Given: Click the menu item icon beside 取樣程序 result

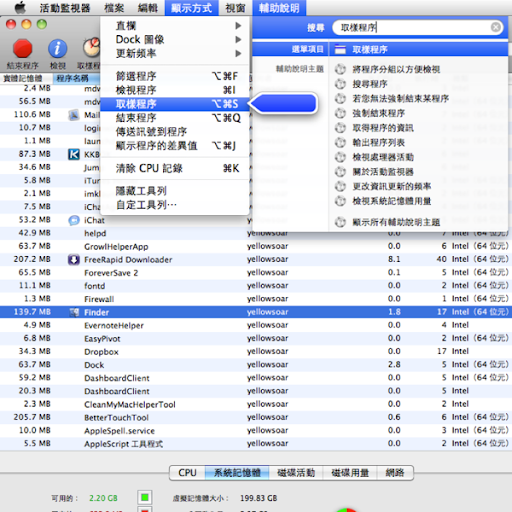Looking at the screenshot, I should click(340, 50).
